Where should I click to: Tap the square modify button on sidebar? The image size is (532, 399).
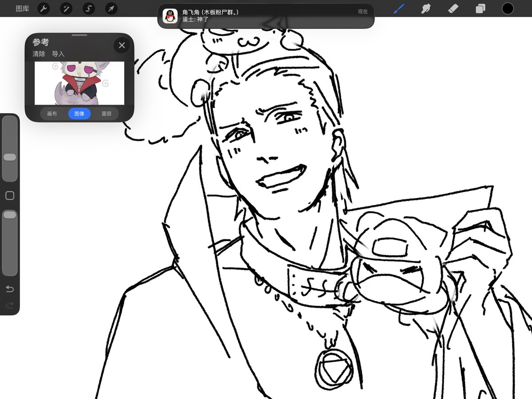click(x=10, y=195)
